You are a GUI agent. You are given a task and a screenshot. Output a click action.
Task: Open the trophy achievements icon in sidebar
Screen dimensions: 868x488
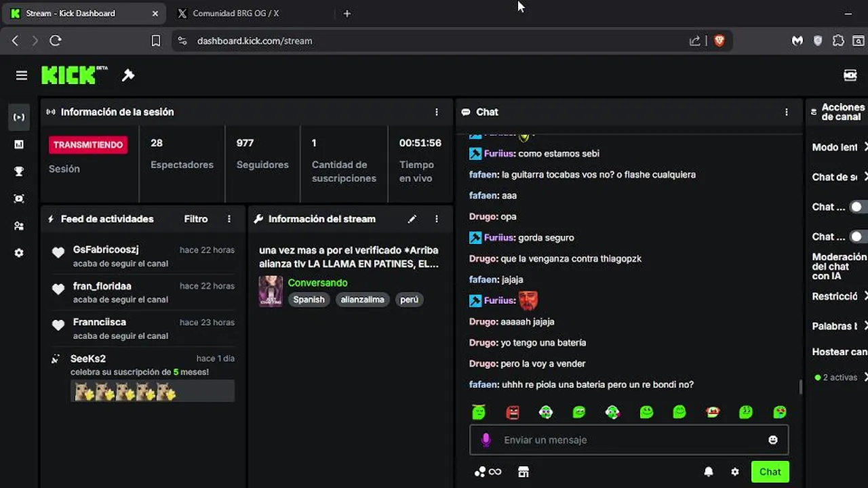pyautogui.click(x=19, y=171)
